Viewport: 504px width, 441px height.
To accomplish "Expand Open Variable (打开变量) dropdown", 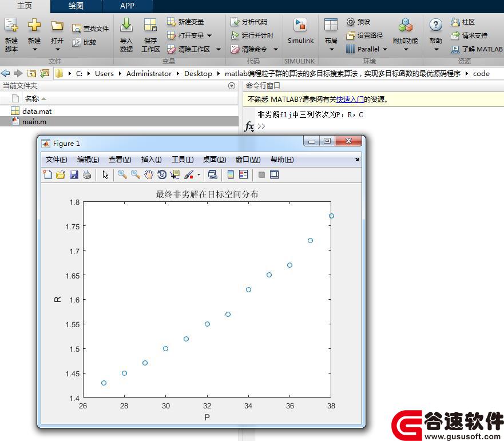I will click(x=209, y=35).
